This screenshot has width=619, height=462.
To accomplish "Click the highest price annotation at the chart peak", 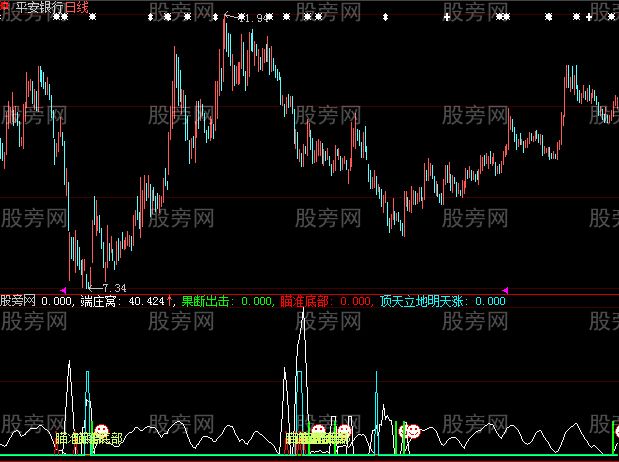I will click(x=254, y=18).
